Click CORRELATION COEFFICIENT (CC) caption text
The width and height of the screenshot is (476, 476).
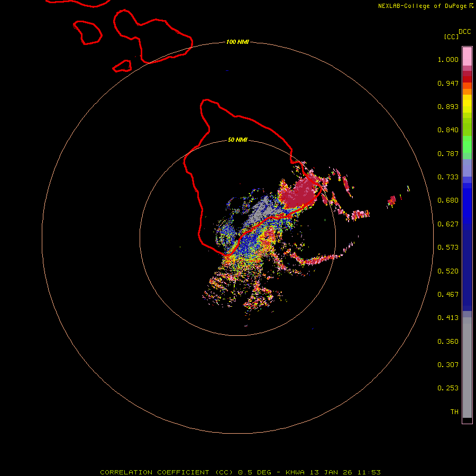coord(167,472)
